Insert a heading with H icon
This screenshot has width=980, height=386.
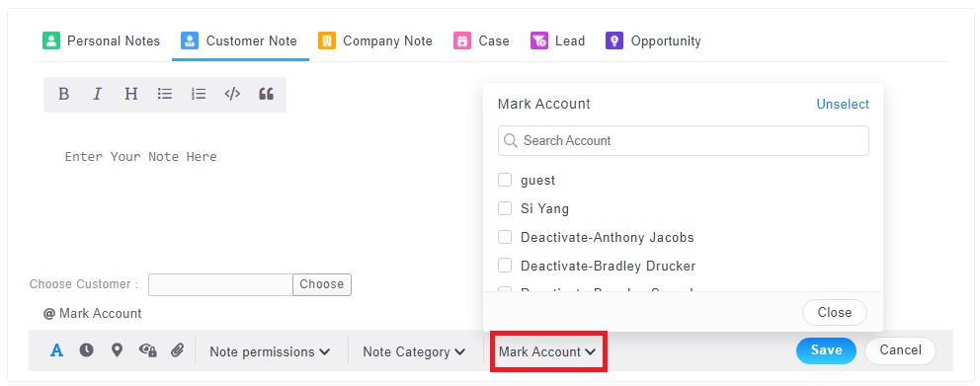point(130,95)
